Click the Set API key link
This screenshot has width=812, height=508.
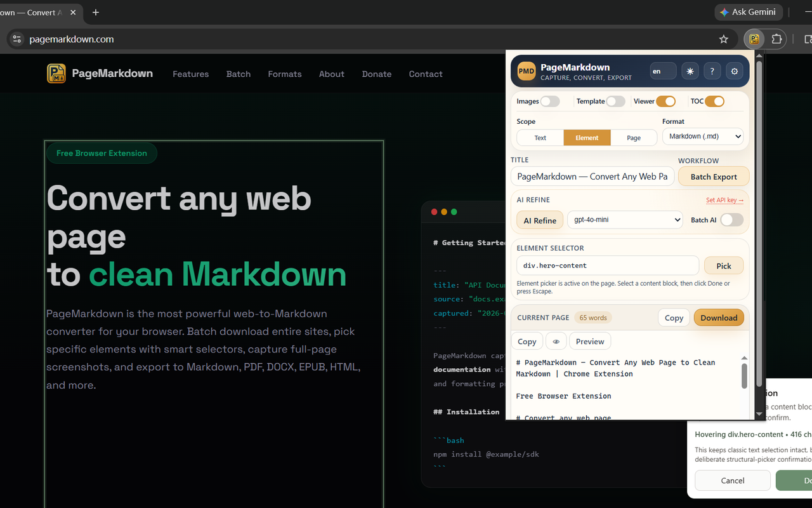724,200
